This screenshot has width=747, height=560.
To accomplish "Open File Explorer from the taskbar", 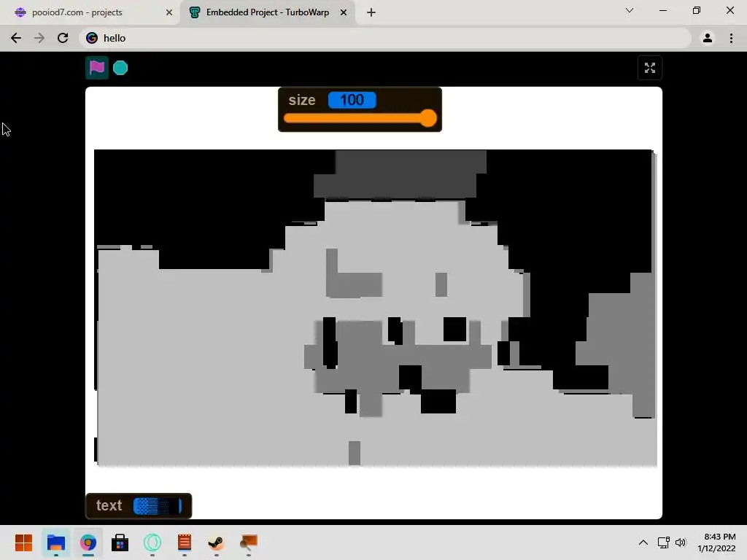I will 55,542.
